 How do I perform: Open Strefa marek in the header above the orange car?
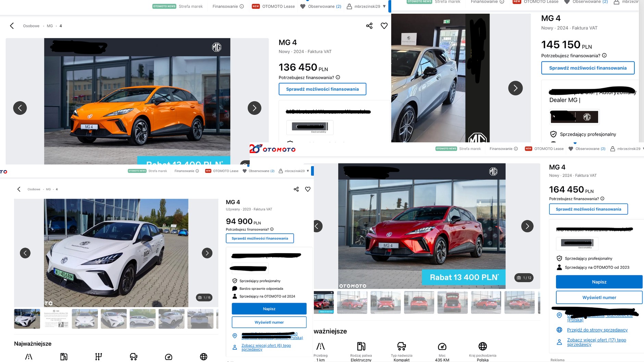[190, 6]
